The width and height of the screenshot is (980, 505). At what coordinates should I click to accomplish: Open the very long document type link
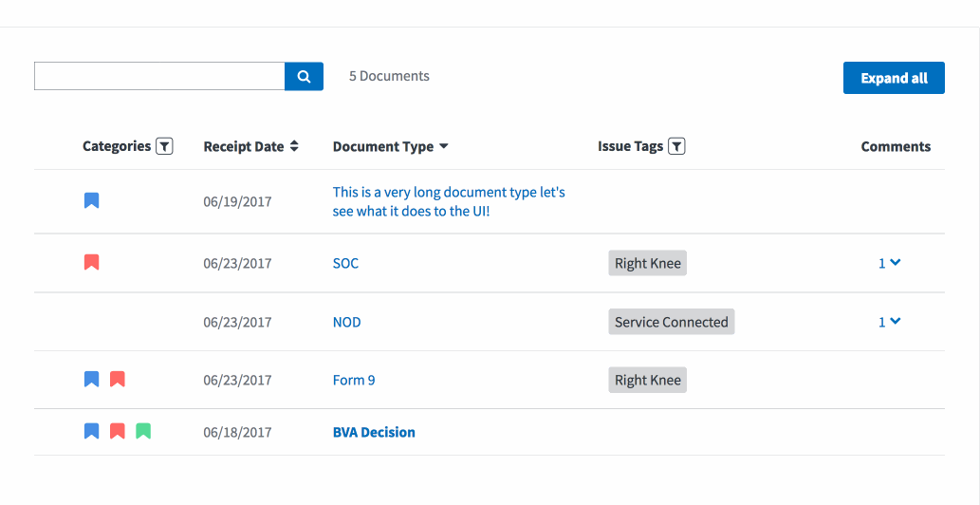pos(449,201)
